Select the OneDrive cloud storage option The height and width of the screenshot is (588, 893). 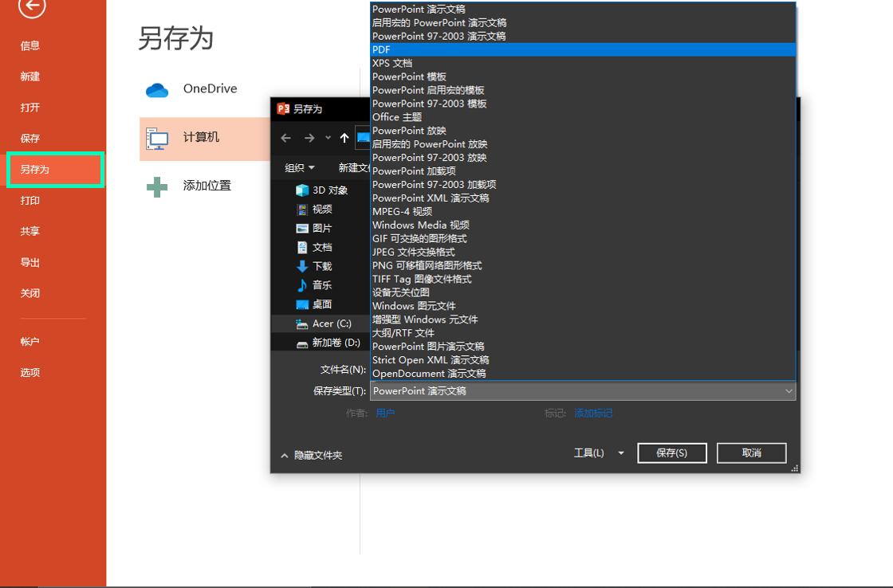[x=209, y=89]
